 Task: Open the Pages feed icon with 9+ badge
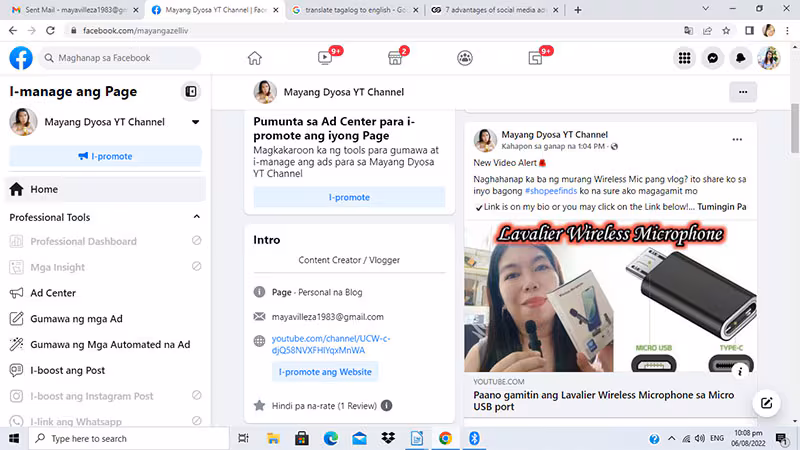click(x=535, y=58)
